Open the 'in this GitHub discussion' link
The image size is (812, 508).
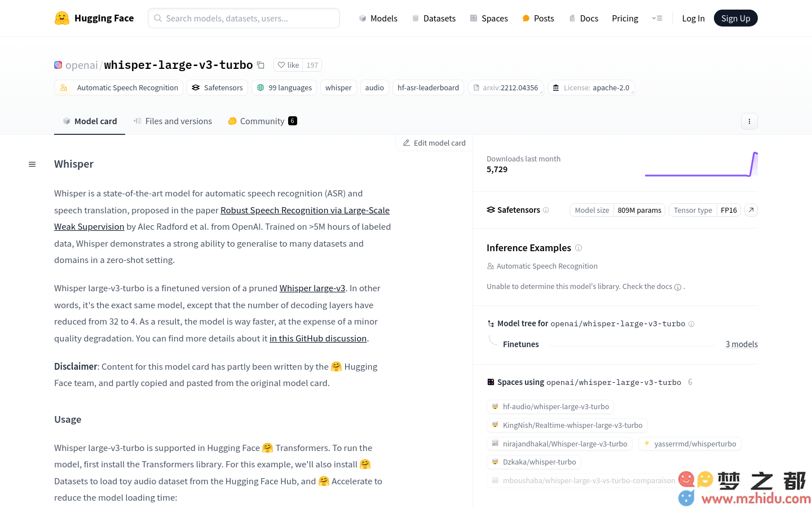point(318,339)
